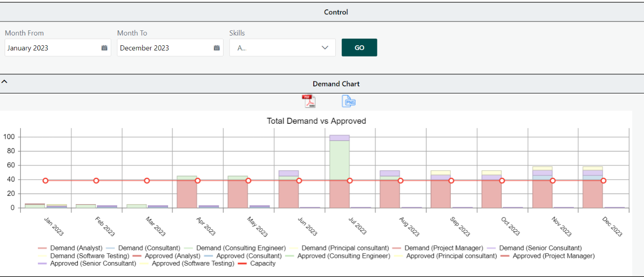Screen dimensions: 644x277
Task: Click the Capacity data point for Aug 2023
Action: pyautogui.click(x=400, y=181)
